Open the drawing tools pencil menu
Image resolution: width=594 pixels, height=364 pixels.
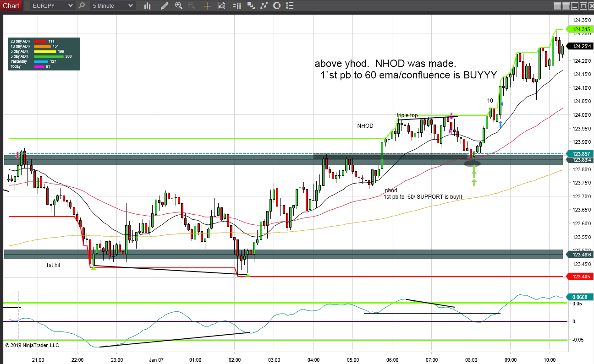165,6
